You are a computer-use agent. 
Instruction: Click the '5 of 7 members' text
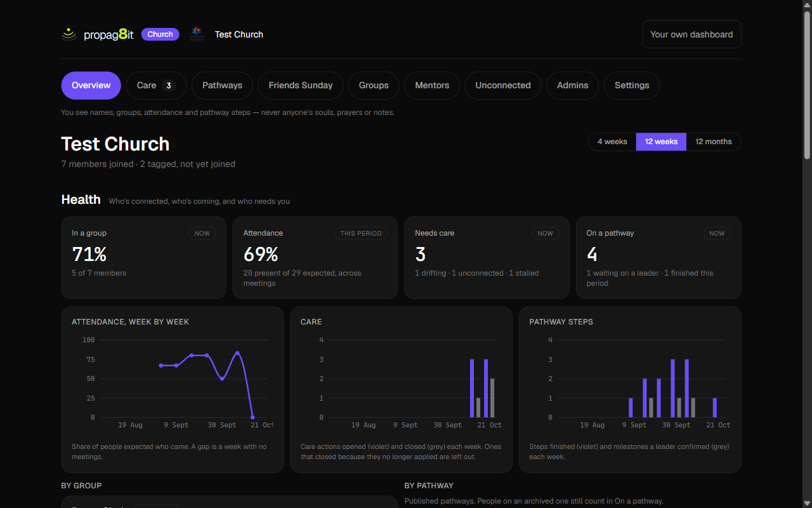(99, 273)
